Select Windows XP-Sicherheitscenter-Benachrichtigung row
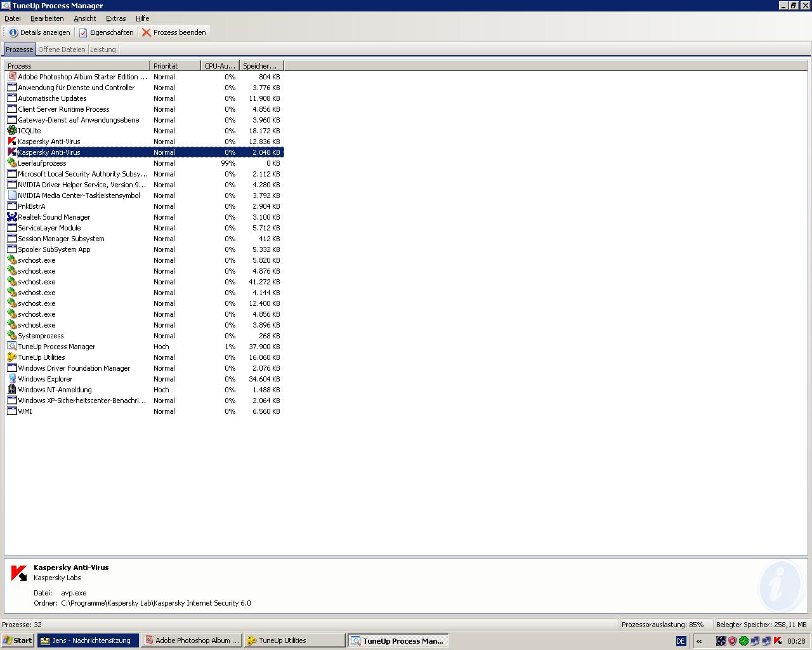 (x=145, y=401)
